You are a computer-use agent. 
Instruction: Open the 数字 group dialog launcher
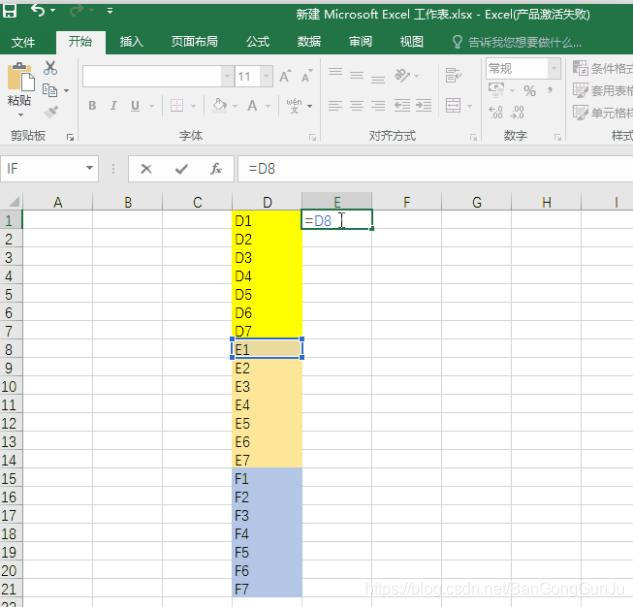(558, 138)
